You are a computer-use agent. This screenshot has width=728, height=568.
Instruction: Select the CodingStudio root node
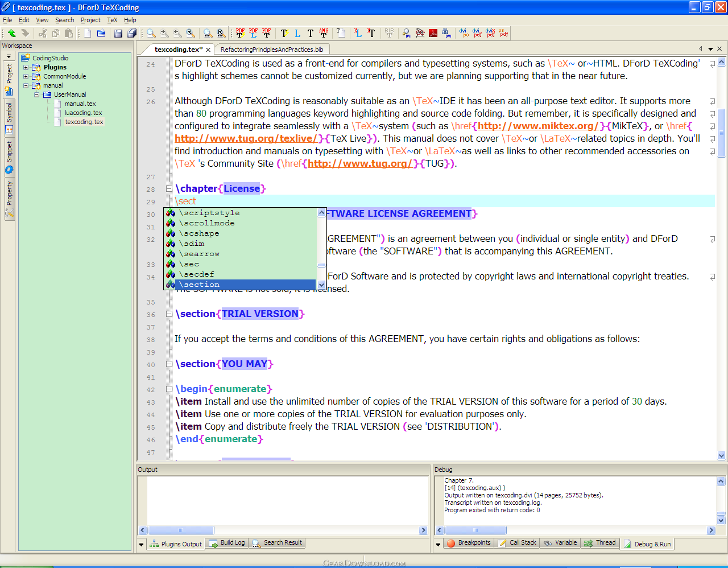pos(50,58)
